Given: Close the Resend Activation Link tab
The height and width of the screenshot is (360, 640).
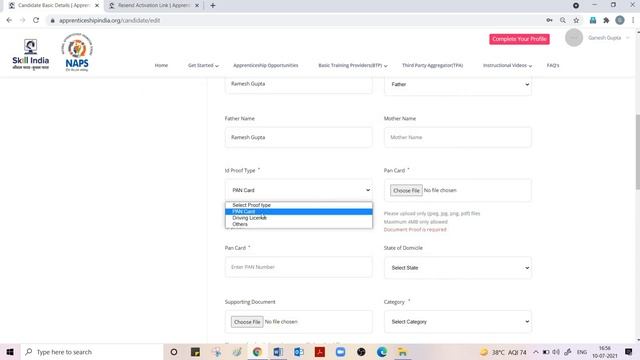Looking at the screenshot, I should coord(197,5).
